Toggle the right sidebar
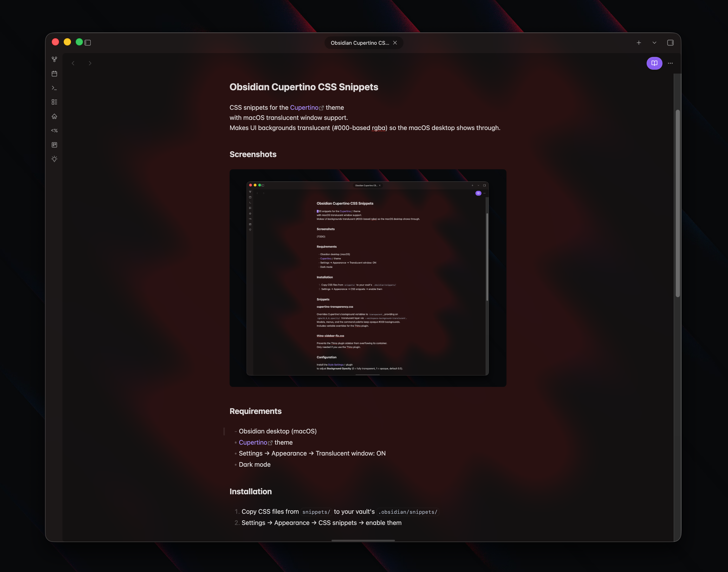 pyautogui.click(x=670, y=43)
